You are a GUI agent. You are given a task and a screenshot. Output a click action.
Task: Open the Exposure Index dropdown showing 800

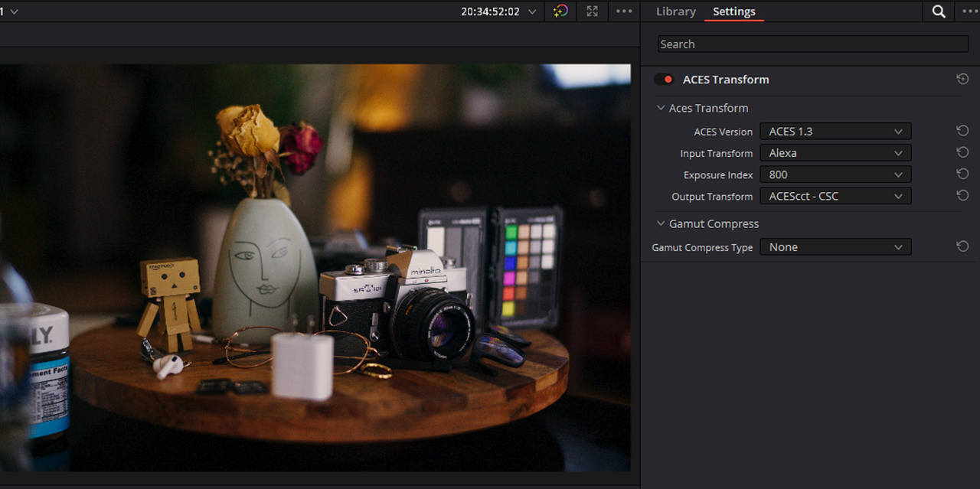[835, 174]
